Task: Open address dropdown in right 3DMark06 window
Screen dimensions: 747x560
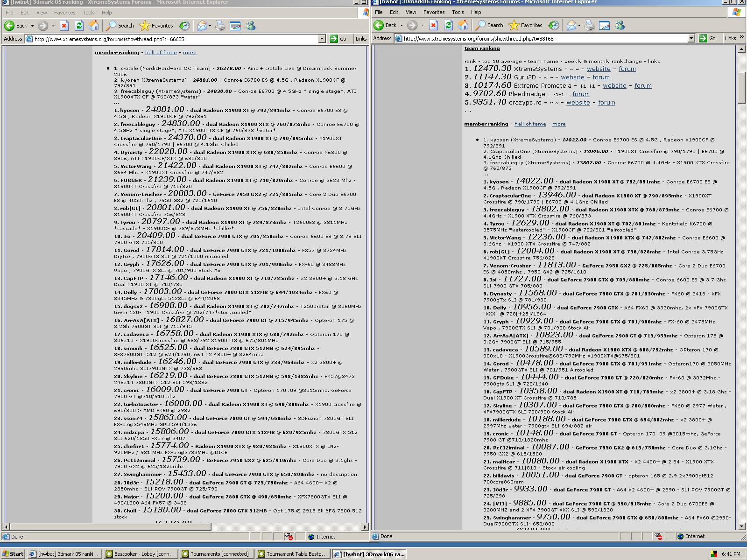Action: 691,38
